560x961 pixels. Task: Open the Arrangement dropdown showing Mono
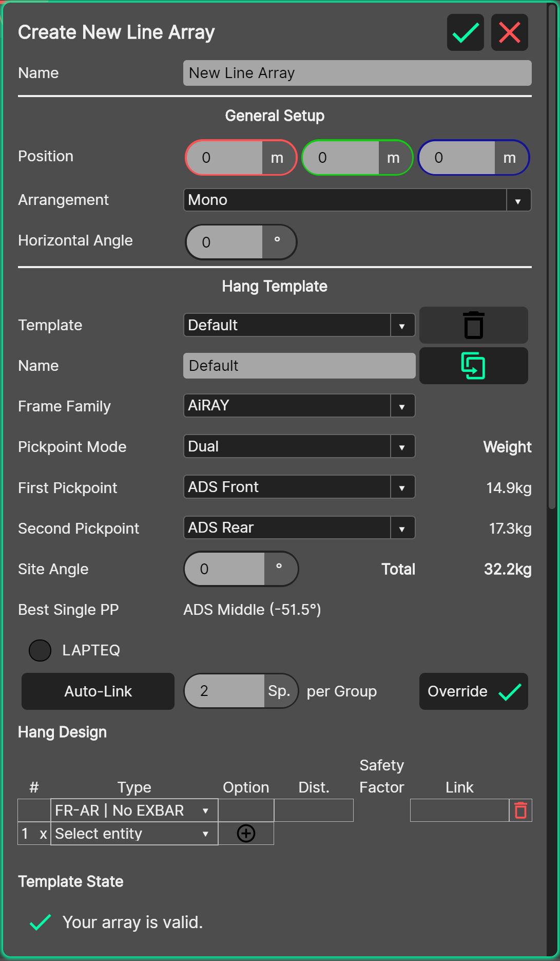tap(357, 200)
